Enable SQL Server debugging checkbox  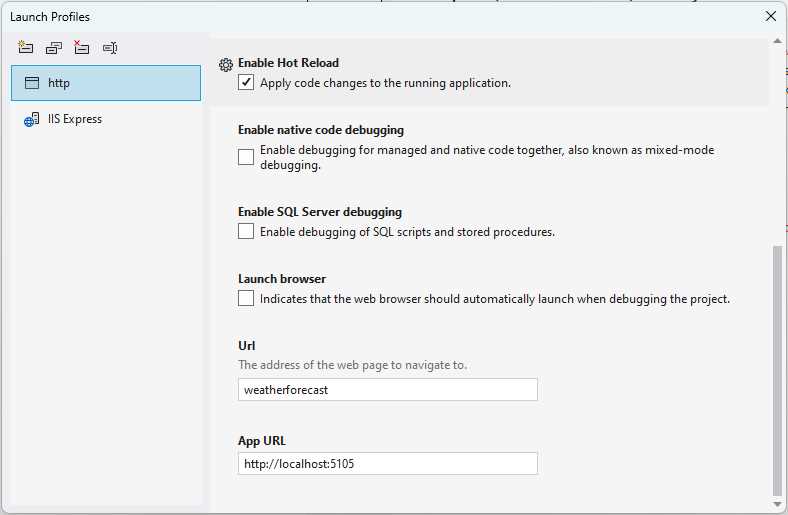coord(246,231)
